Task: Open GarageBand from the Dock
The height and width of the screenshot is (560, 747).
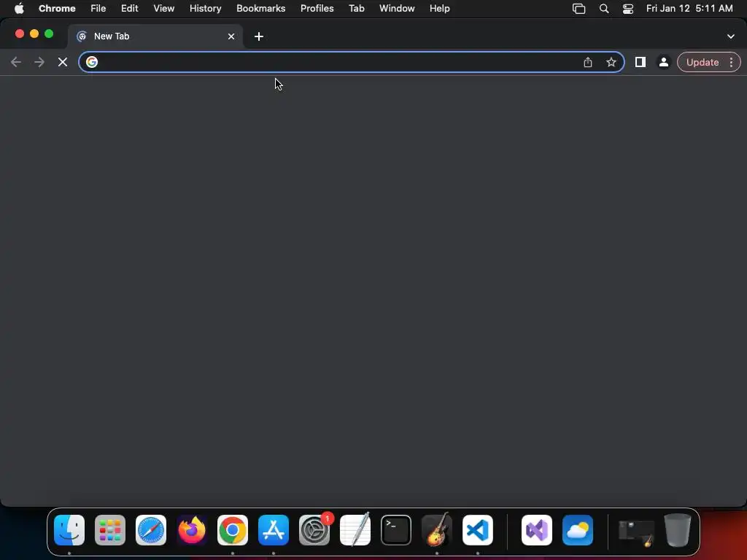Action: (x=437, y=530)
